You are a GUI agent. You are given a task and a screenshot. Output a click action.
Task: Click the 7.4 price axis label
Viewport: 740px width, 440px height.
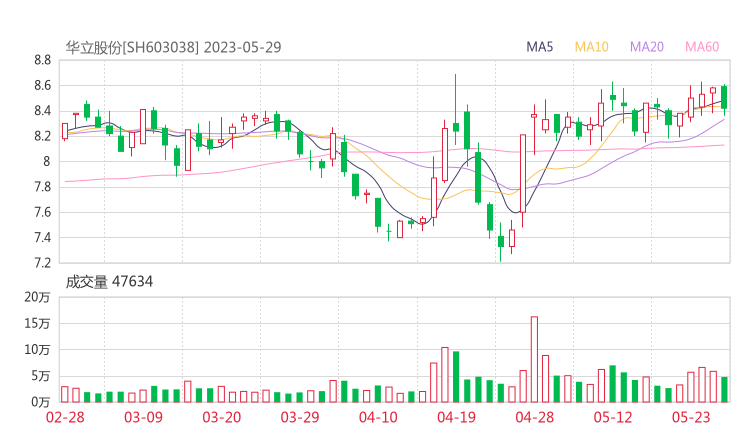click(42, 237)
